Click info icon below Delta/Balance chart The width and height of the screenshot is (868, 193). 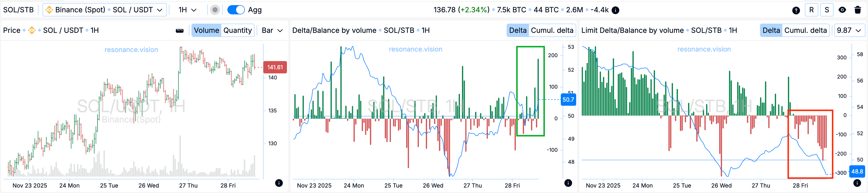tap(568, 183)
